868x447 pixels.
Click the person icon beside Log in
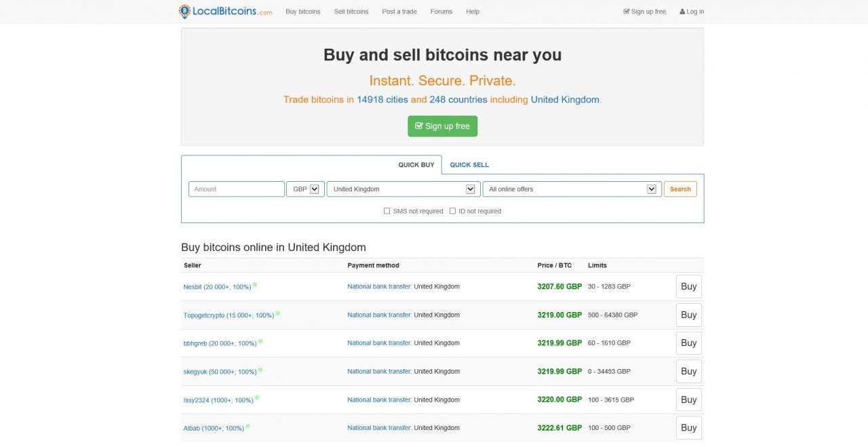tap(682, 11)
